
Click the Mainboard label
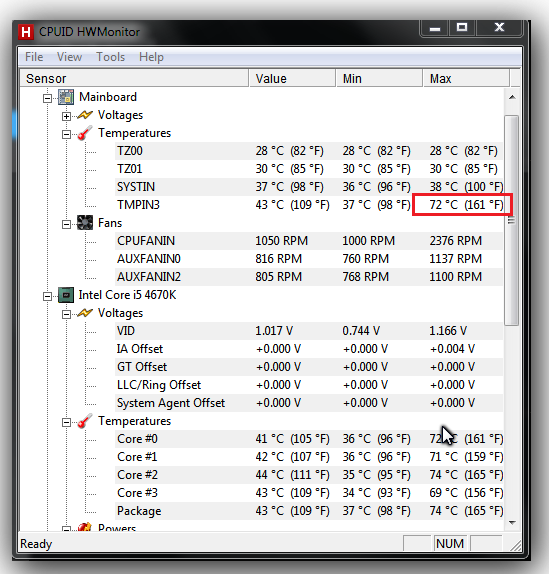[x=108, y=97]
